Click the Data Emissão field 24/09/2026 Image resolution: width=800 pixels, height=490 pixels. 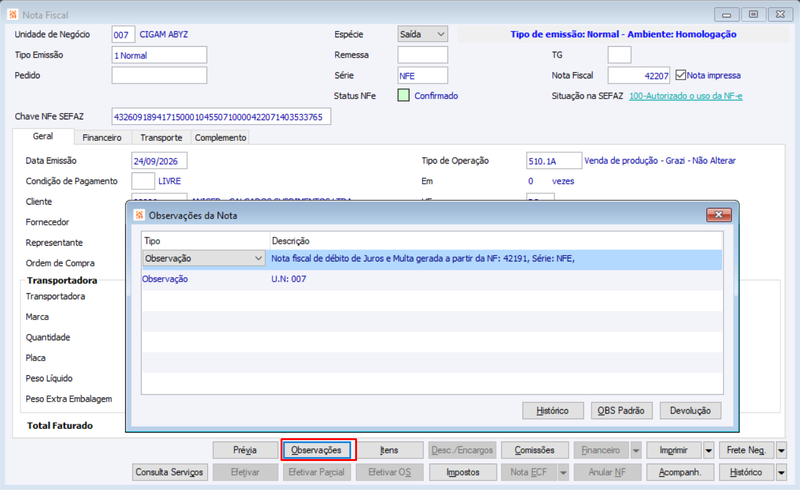click(x=159, y=161)
